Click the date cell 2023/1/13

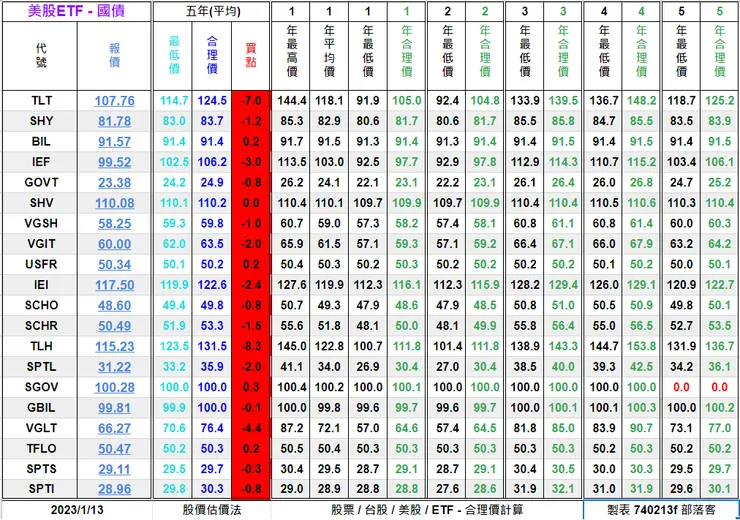(77, 510)
